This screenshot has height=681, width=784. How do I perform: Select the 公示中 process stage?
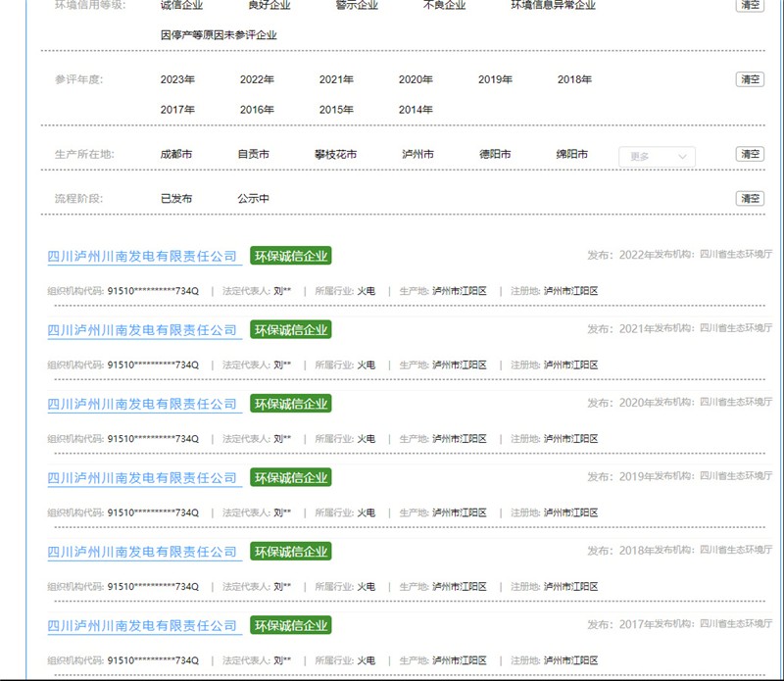253,199
